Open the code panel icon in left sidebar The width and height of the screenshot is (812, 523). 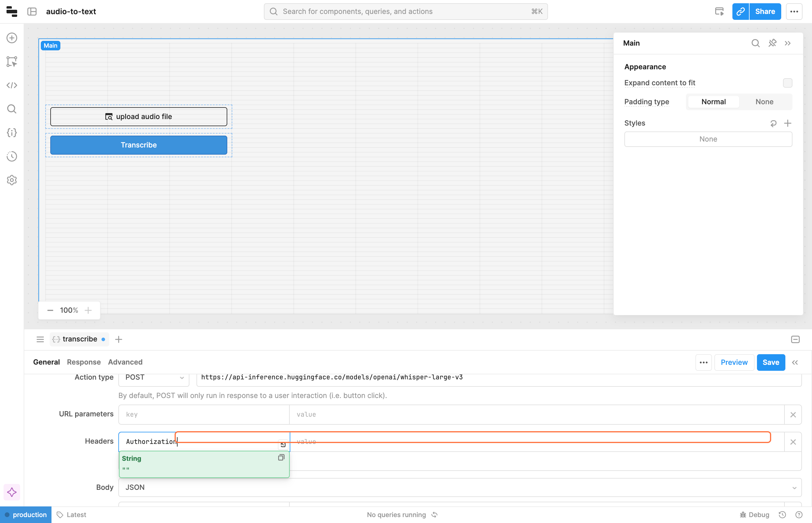click(12, 85)
